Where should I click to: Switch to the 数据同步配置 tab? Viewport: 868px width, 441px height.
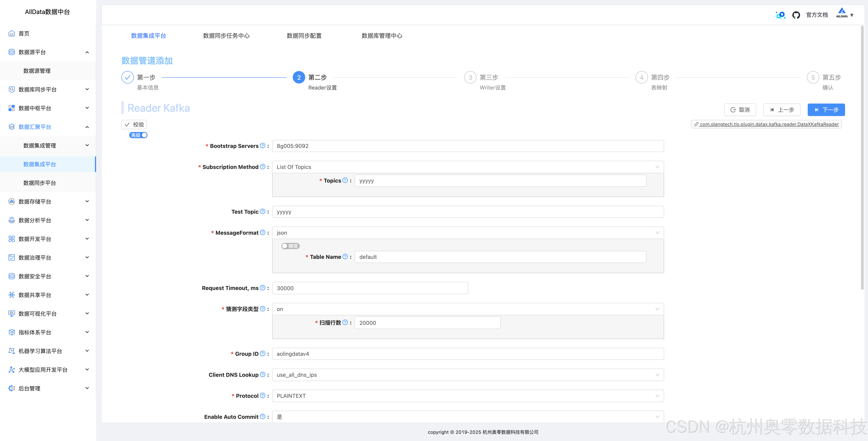[304, 36]
